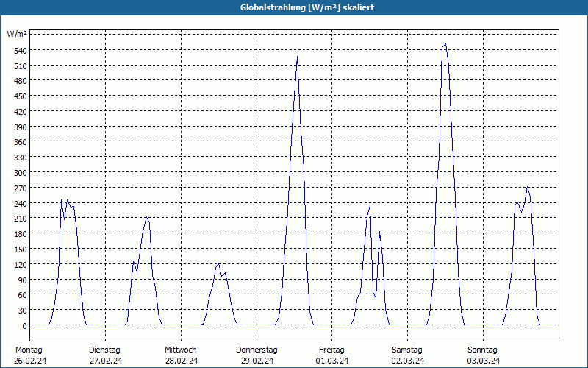The image size is (588, 368).
Task: Click the 0 y-axis value
Action: click(24, 325)
